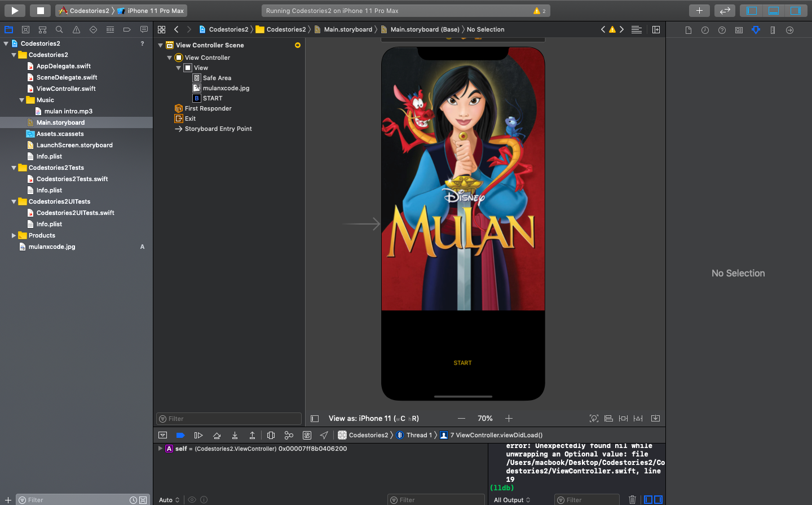Toggle breakpoints activation in debug bar
The width and height of the screenshot is (812, 505).
pyautogui.click(x=180, y=435)
